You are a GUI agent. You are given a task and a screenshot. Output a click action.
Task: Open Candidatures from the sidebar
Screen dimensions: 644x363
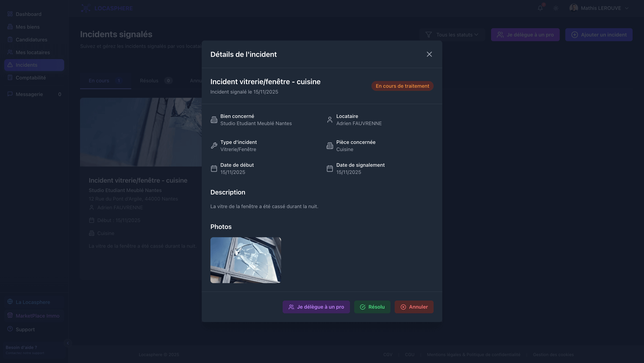[31, 40]
